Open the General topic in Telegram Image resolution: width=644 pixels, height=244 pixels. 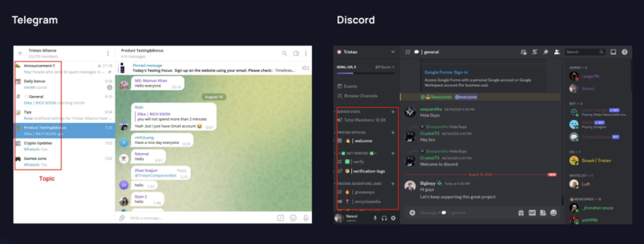(x=64, y=100)
